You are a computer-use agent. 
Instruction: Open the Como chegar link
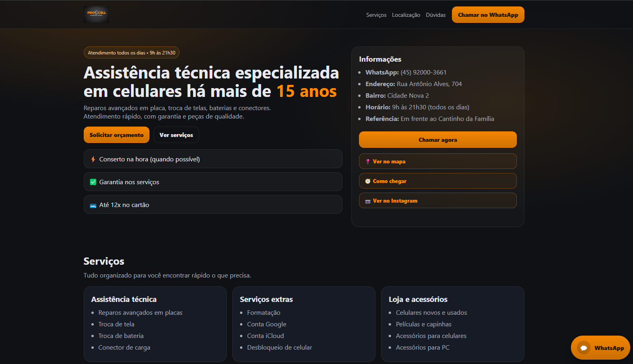click(438, 181)
